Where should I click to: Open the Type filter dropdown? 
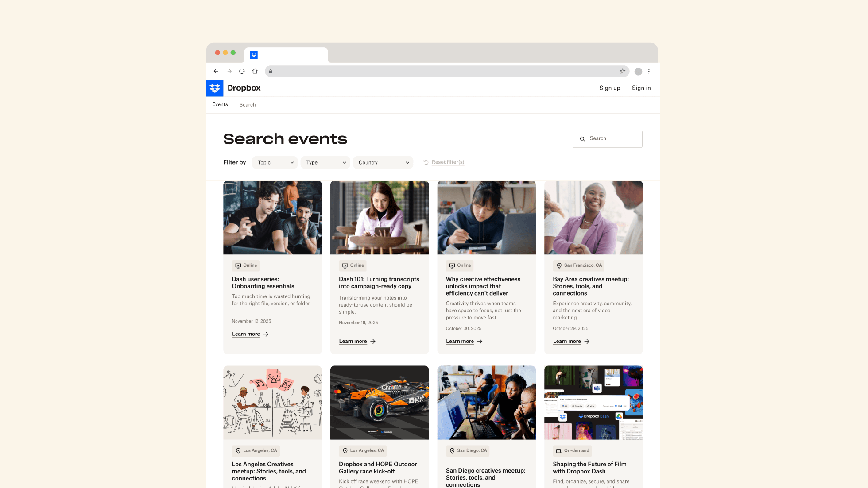[x=325, y=162]
